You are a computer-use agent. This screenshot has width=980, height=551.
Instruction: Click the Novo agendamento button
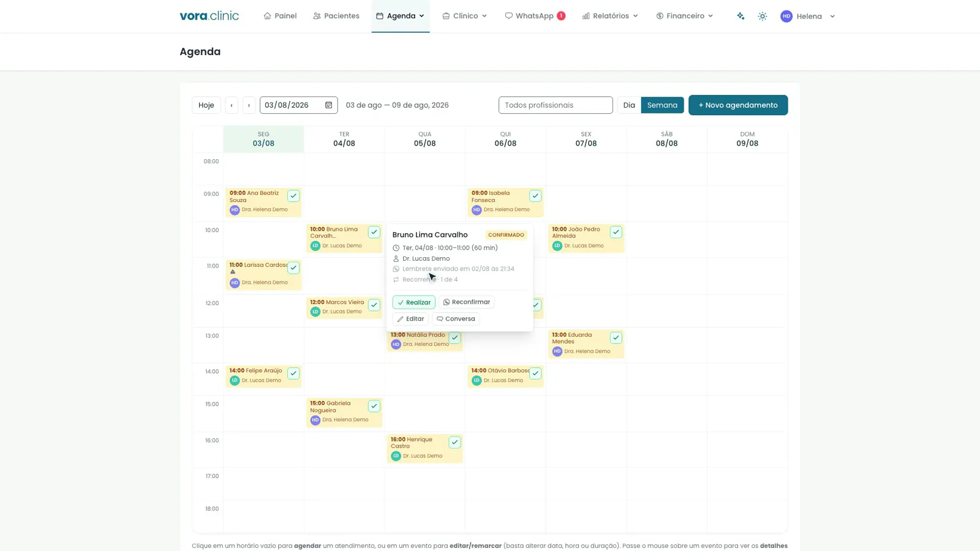[738, 105]
